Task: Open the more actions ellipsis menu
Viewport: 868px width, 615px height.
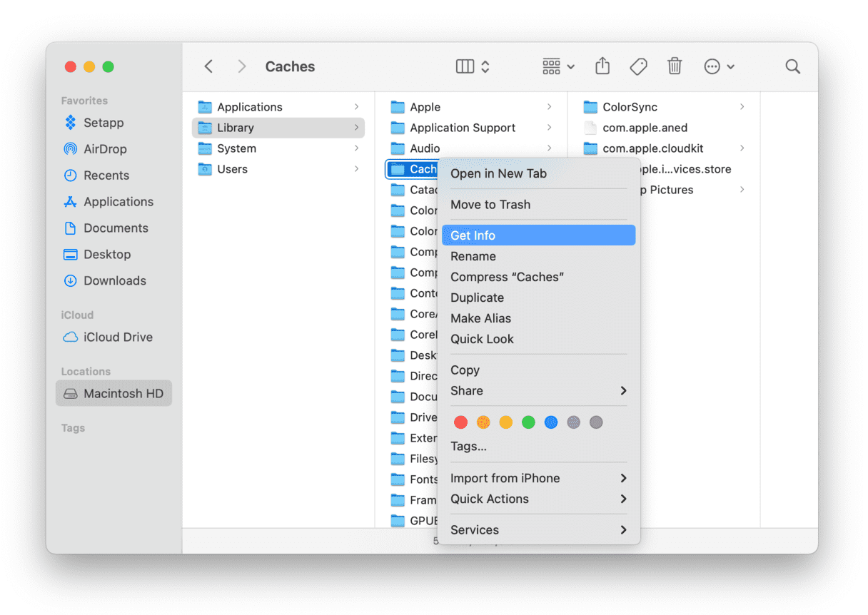Action: point(719,66)
